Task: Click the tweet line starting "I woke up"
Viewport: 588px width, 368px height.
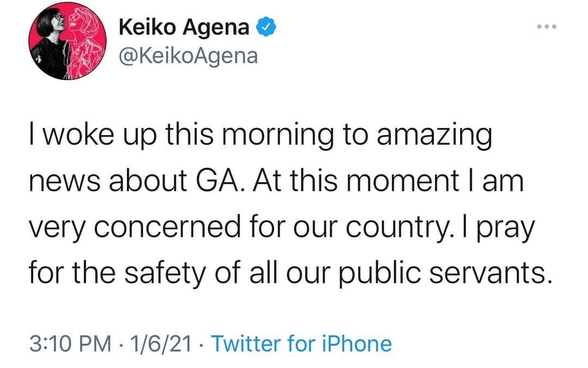Action: [x=260, y=136]
